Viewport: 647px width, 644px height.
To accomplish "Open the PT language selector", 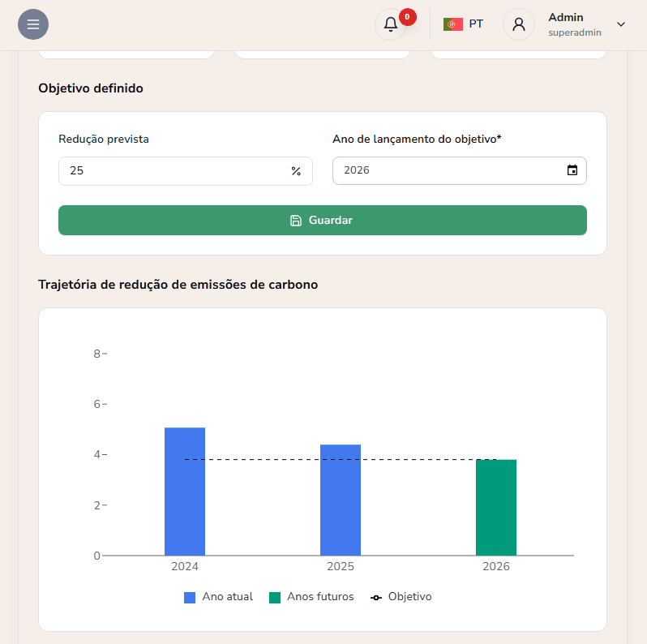I will (475, 24).
